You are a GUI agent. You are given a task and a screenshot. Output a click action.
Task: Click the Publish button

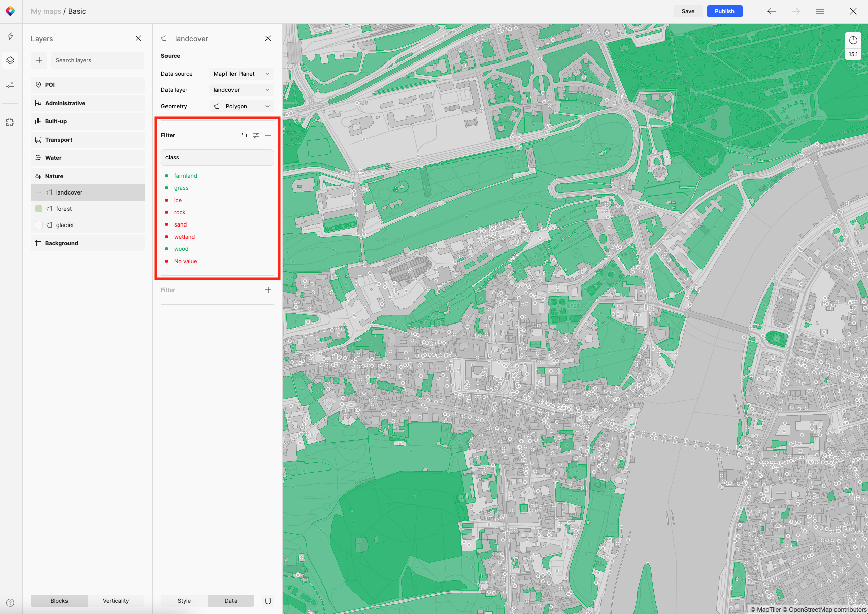pyautogui.click(x=724, y=11)
